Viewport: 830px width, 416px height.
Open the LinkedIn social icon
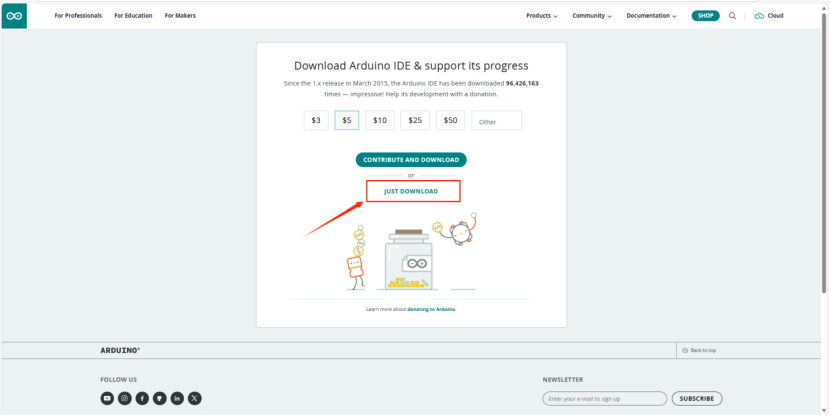coord(177,398)
